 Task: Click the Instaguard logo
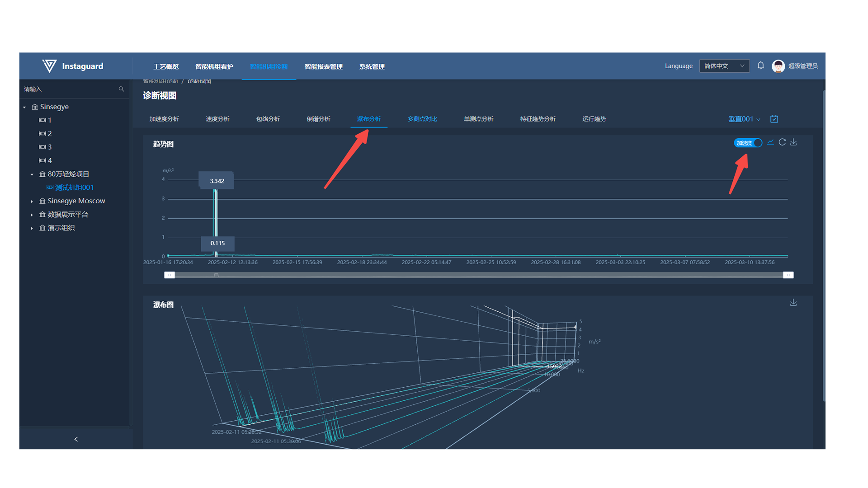tap(72, 66)
